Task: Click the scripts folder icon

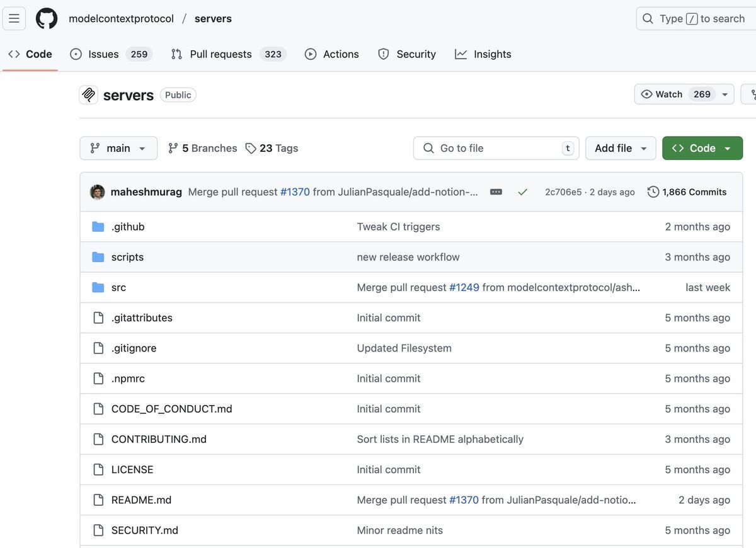Action: (x=98, y=257)
